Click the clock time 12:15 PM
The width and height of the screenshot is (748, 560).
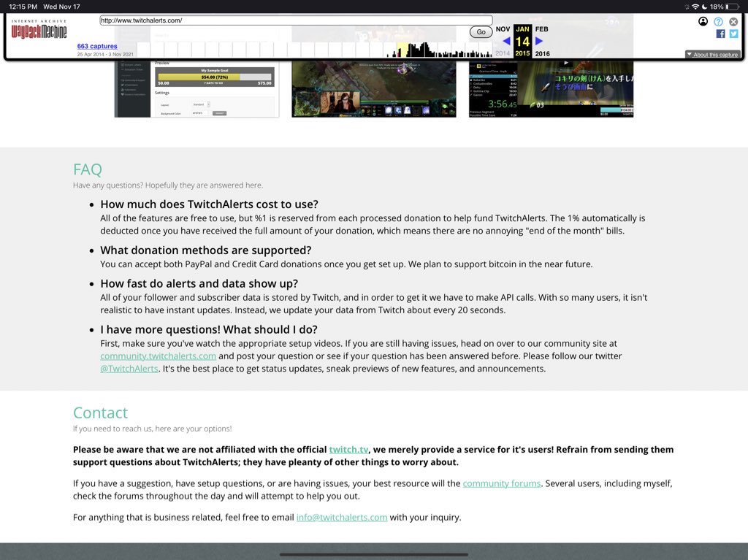[x=23, y=7]
